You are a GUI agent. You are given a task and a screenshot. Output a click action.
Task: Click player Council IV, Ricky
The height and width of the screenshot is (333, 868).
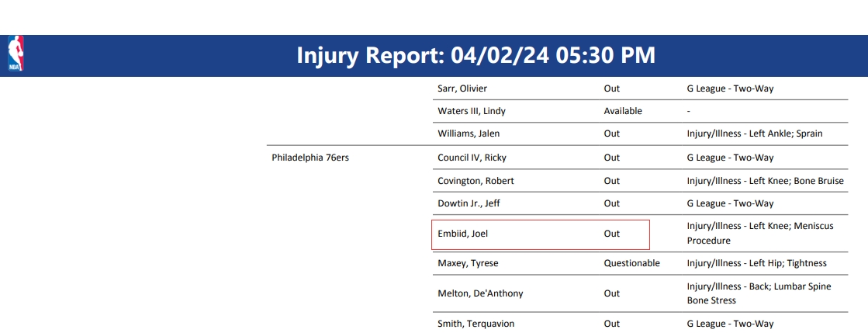(x=472, y=158)
